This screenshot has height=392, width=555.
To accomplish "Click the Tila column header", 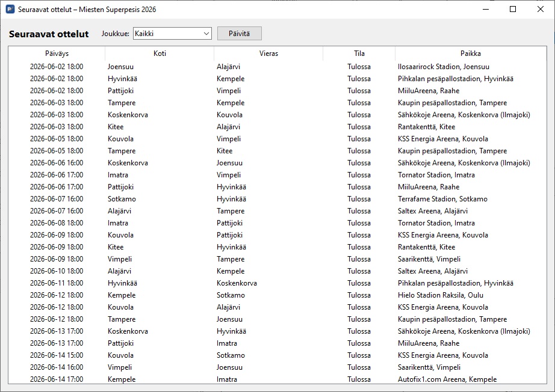I will click(x=359, y=54).
